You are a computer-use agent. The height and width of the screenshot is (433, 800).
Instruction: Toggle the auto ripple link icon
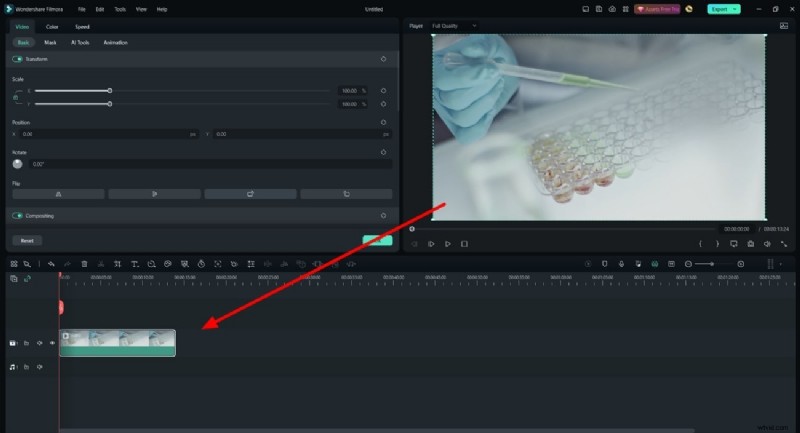click(27, 278)
